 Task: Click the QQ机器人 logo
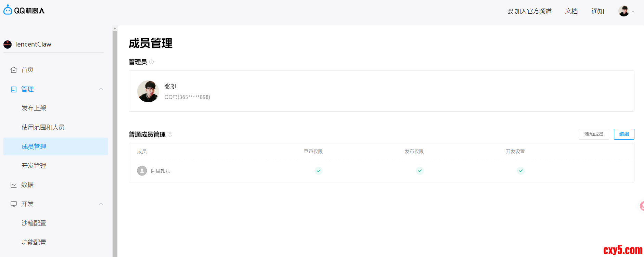[x=24, y=10]
